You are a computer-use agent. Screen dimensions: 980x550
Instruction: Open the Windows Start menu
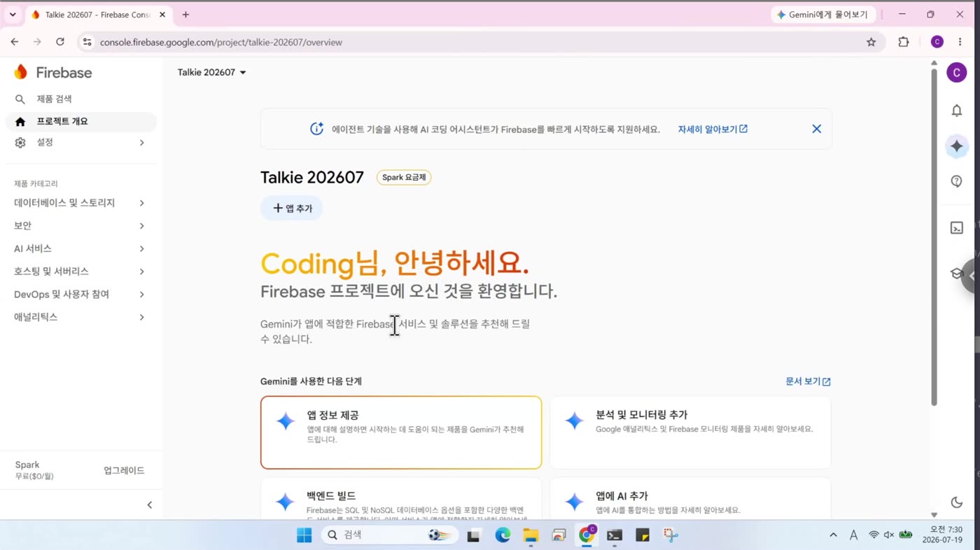pyautogui.click(x=304, y=535)
